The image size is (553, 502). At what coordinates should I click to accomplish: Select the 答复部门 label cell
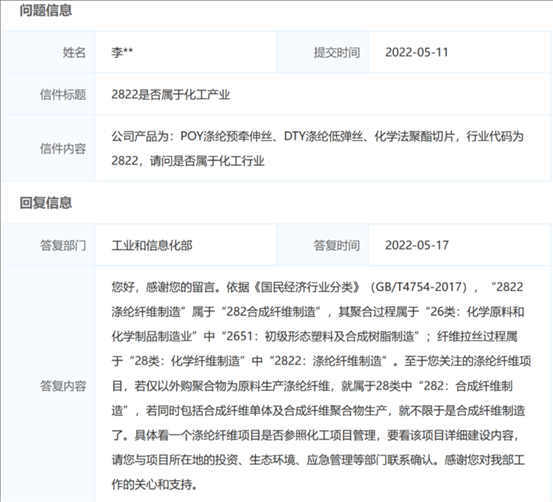click(49, 245)
